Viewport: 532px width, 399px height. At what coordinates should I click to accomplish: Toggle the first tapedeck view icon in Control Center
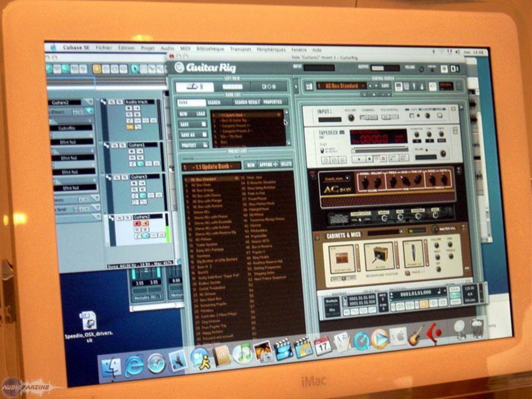pos(398,86)
